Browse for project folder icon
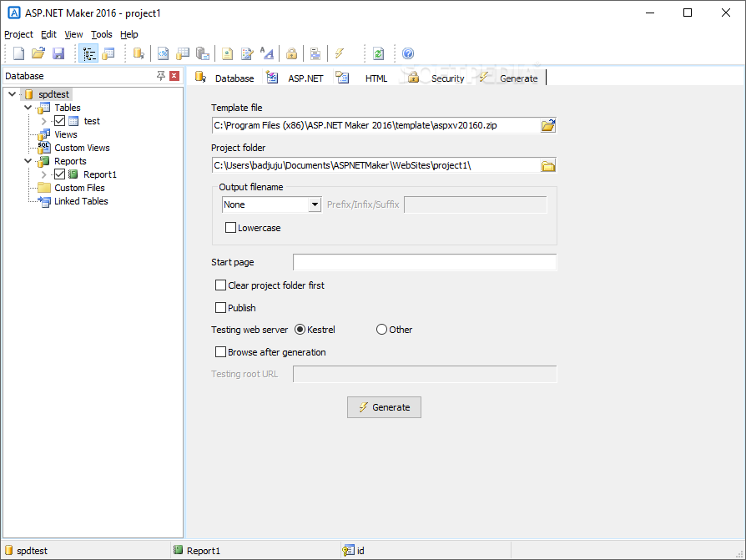Viewport: 746px width, 560px height. tap(548, 165)
